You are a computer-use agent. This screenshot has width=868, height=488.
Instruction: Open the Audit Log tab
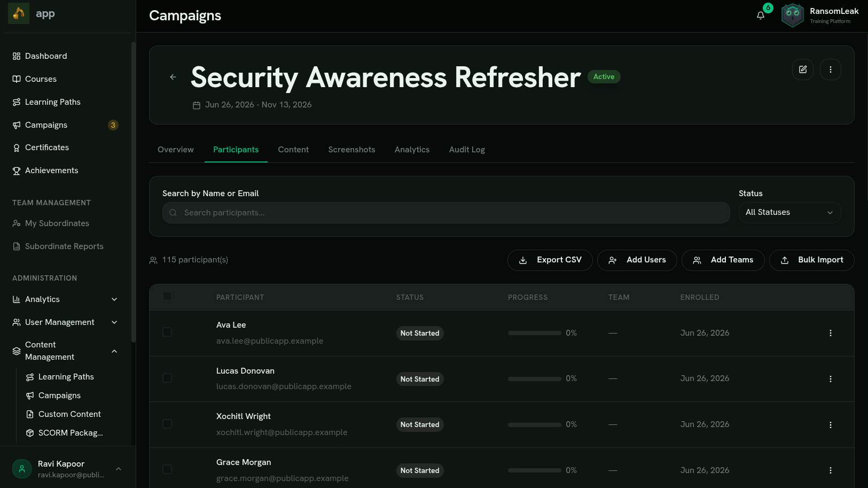point(467,150)
